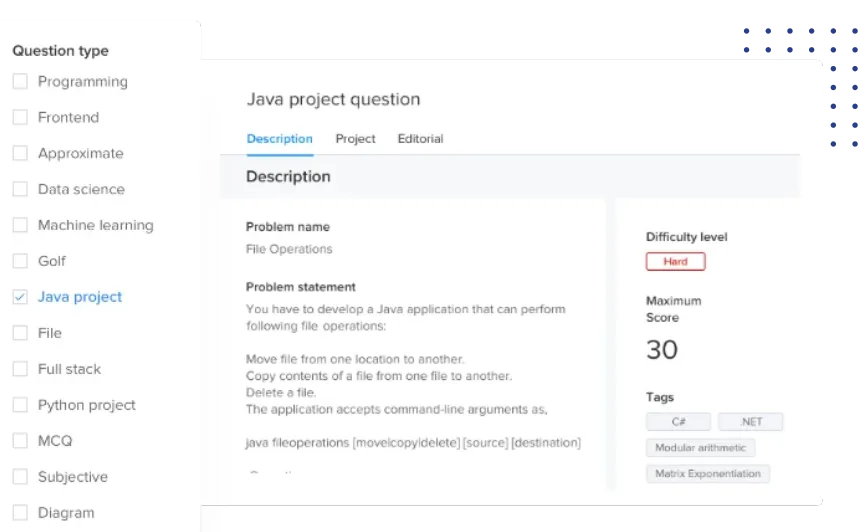The width and height of the screenshot is (858, 532).
Task: Select the Description tab
Action: click(280, 138)
